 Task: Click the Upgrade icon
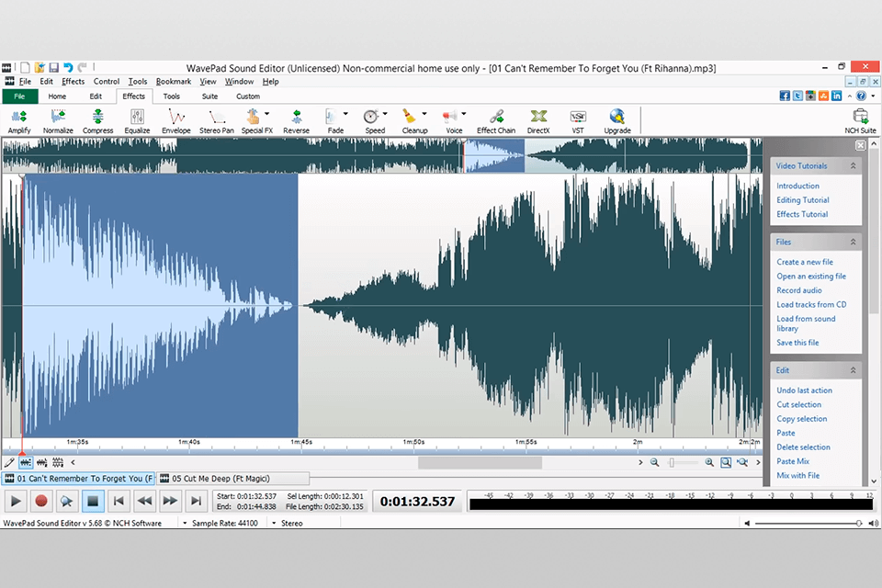click(x=617, y=117)
